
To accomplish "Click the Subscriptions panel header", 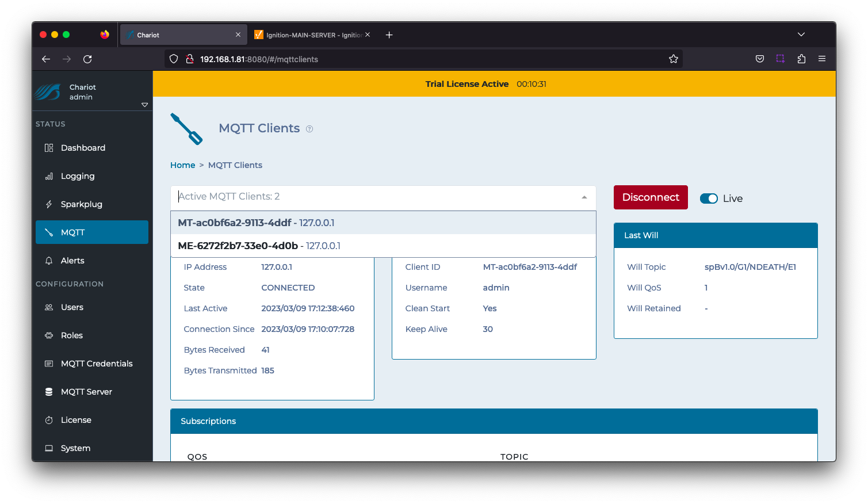I will (494, 421).
